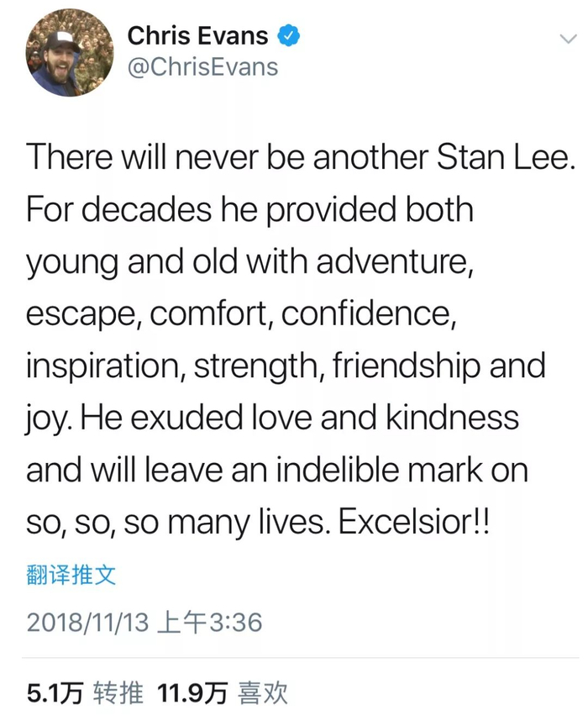Viewport: 588px width, 726px height.
Task: Click the 翻译推文 translate tweet link
Action: point(71,575)
